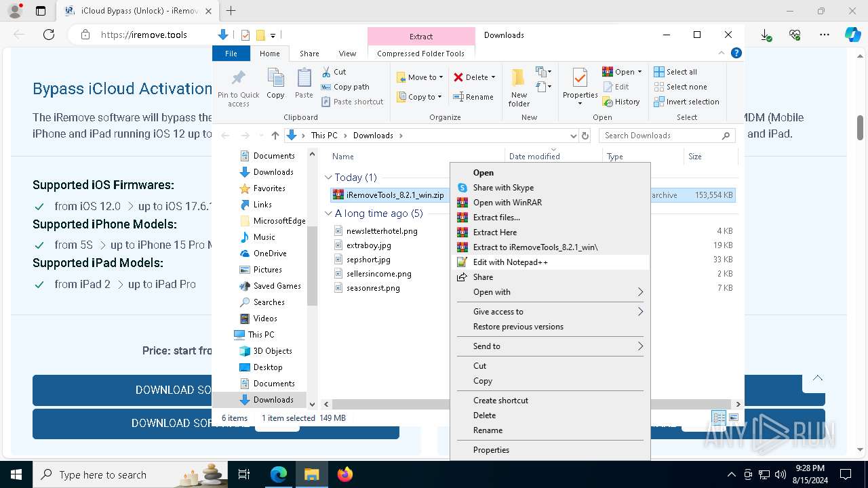The image size is (868, 488).
Task: Click the Paste ribbon icon
Action: (x=304, y=84)
